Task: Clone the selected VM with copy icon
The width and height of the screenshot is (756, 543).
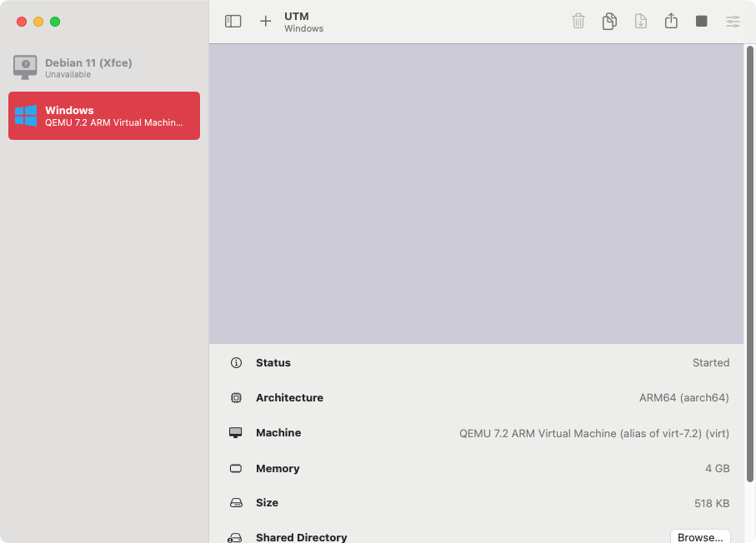Action: [x=609, y=22]
